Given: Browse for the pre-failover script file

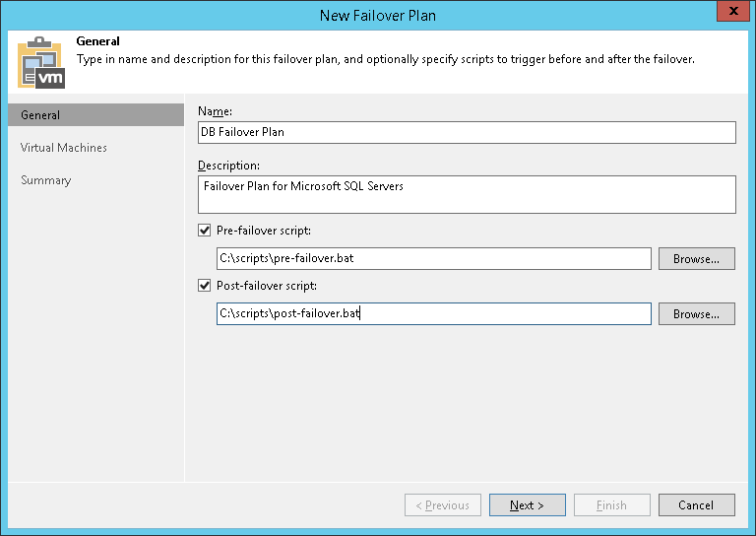Looking at the screenshot, I should [x=696, y=259].
